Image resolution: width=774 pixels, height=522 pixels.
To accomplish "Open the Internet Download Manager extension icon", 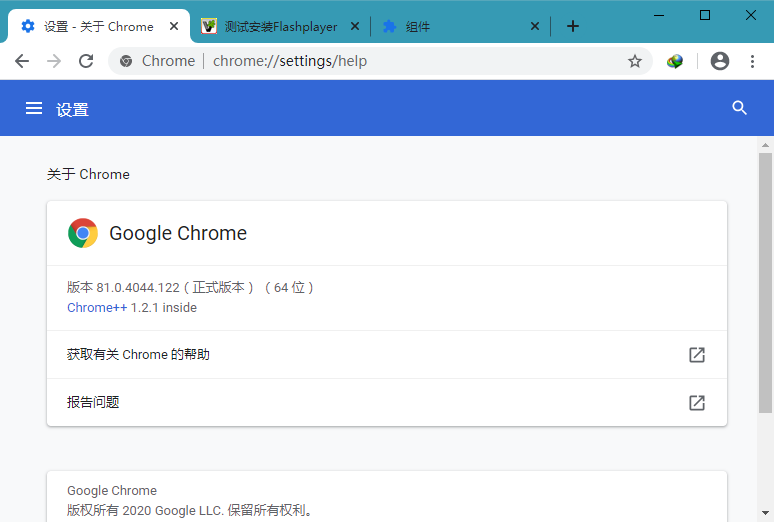I will pyautogui.click(x=675, y=61).
